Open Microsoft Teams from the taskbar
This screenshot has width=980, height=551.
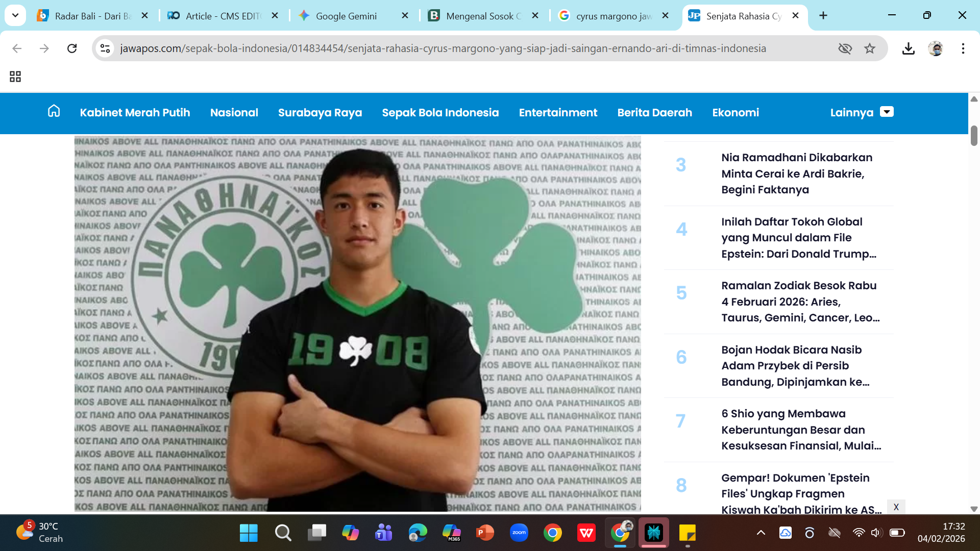click(384, 533)
